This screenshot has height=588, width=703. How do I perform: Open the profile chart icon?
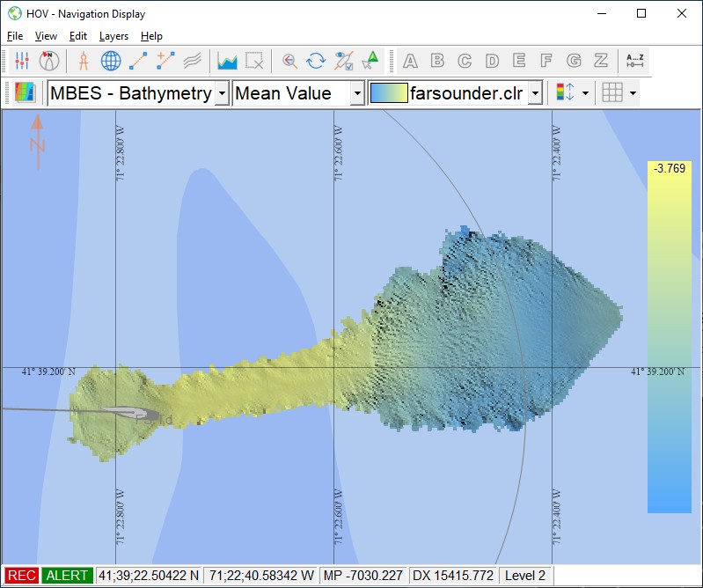coord(228,61)
